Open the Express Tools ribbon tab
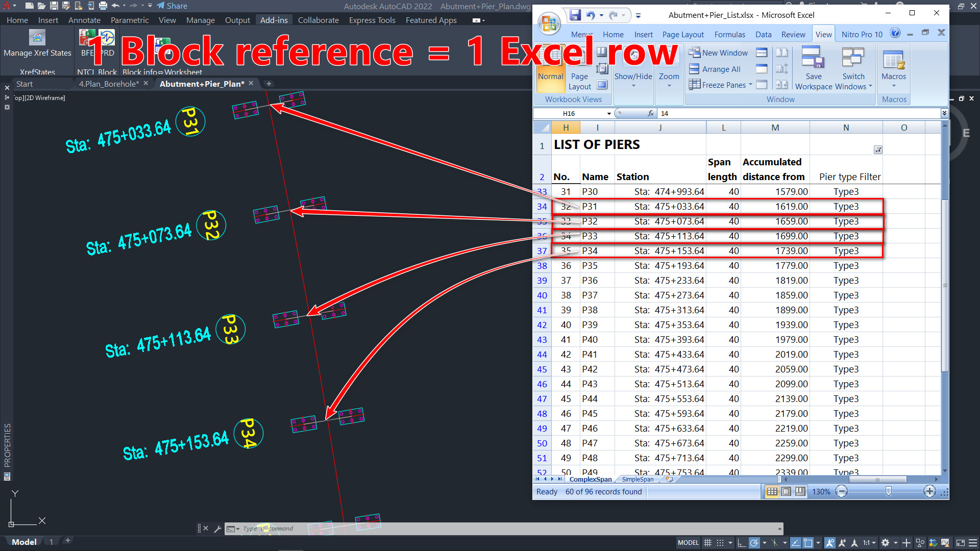Viewport: 980px width, 551px height. (x=372, y=20)
